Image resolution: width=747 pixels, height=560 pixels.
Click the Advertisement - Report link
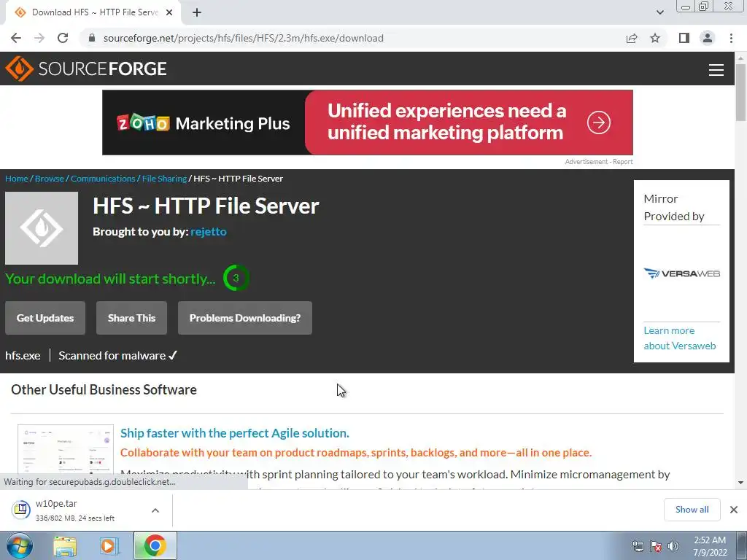point(599,162)
